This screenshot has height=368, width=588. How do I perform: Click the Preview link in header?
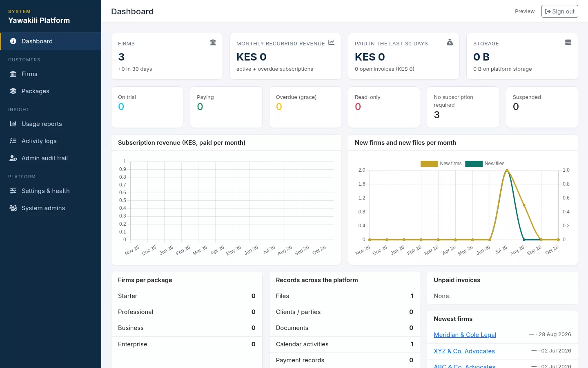click(525, 11)
